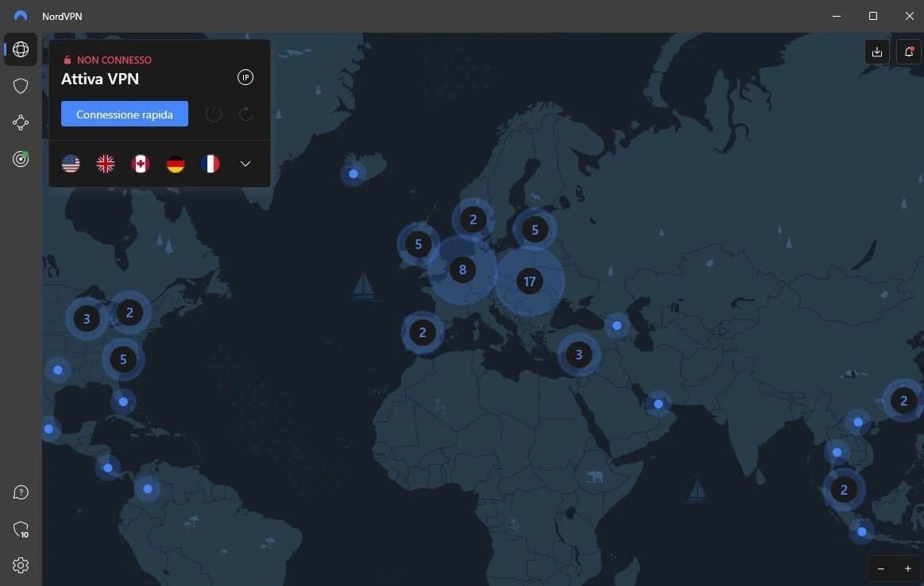Open app settings with the gear icon
Image resolution: width=924 pixels, height=586 pixels.
pyautogui.click(x=20, y=565)
